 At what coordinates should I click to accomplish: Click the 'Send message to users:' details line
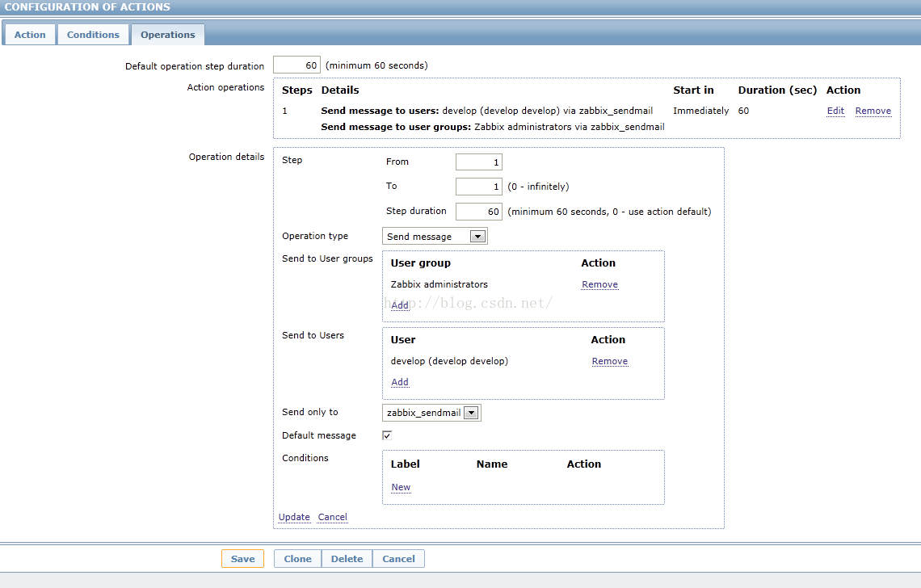tap(487, 111)
